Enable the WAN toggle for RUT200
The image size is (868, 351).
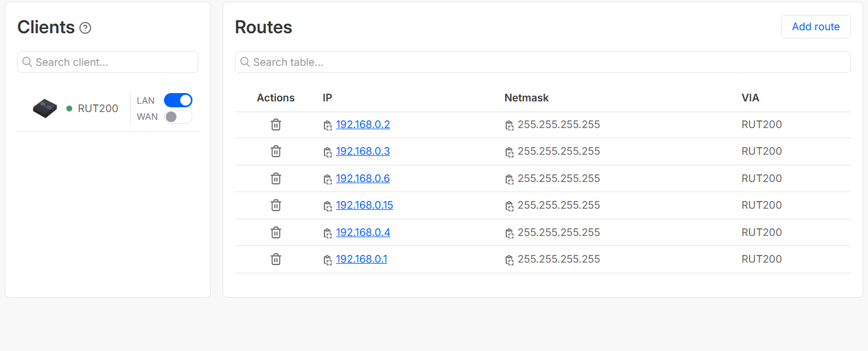178,117
